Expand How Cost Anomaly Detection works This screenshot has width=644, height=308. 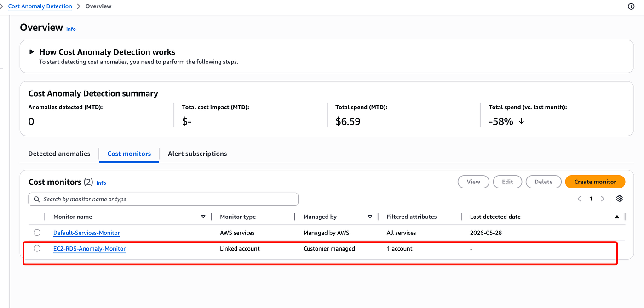(32, 52)
